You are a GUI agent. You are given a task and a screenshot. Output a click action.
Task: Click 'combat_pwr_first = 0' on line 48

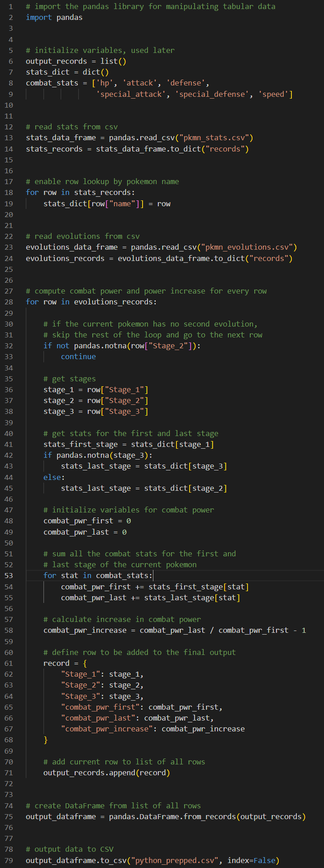tap(87, 521)
